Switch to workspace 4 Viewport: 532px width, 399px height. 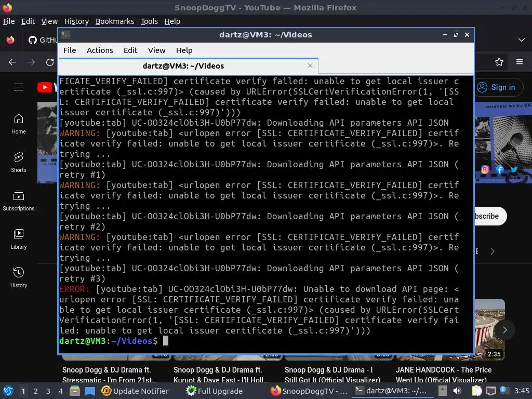61,391
